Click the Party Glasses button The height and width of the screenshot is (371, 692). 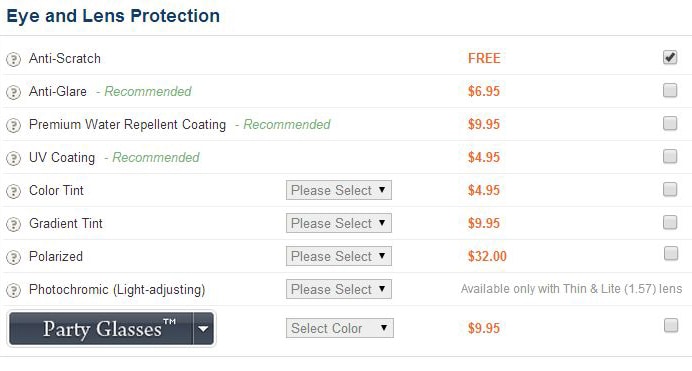(101, 329)
